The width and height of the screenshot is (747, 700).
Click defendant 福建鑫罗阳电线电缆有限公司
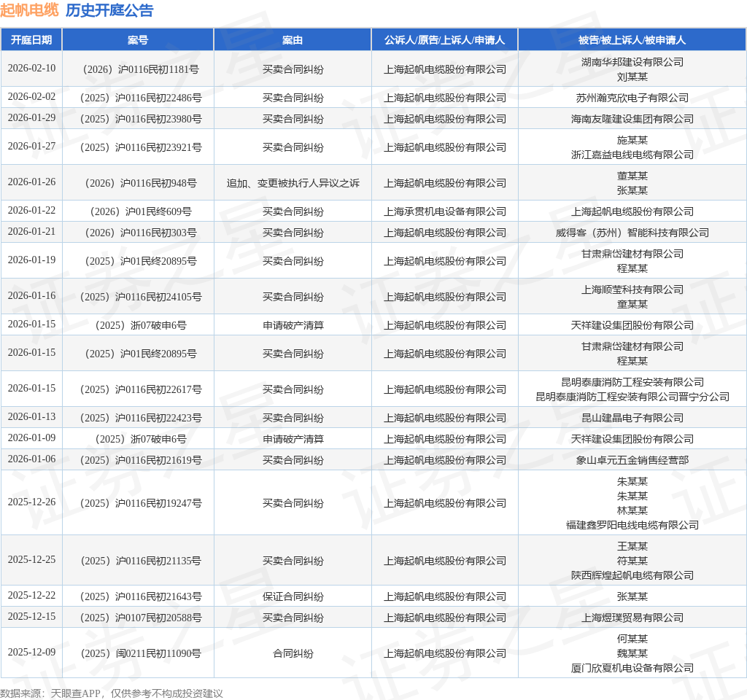click(x=632, y=525)
